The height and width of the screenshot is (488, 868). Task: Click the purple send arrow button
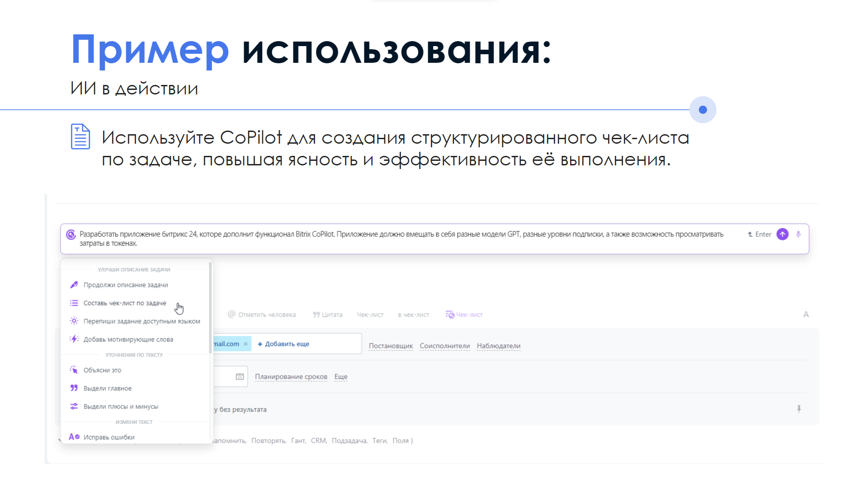tap(783, 234)
